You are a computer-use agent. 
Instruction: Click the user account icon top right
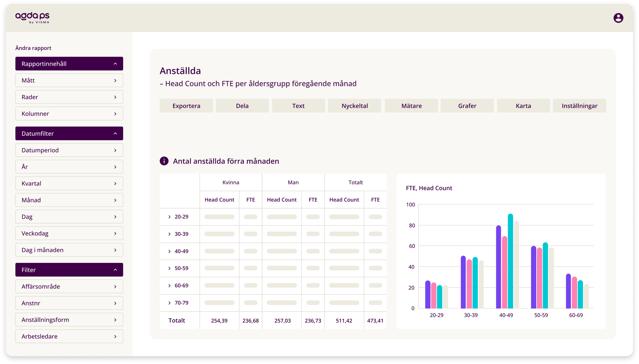tap(618, 18)
